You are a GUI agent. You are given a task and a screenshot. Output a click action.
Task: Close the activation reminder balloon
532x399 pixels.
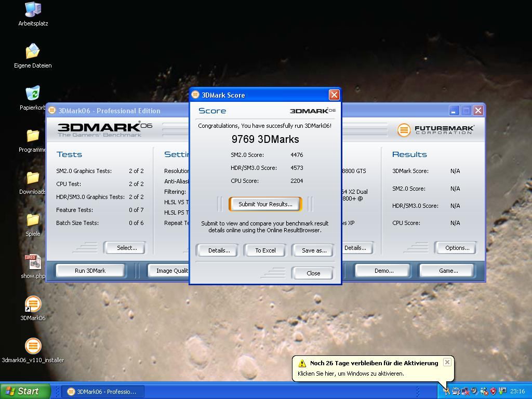(447, 362)
